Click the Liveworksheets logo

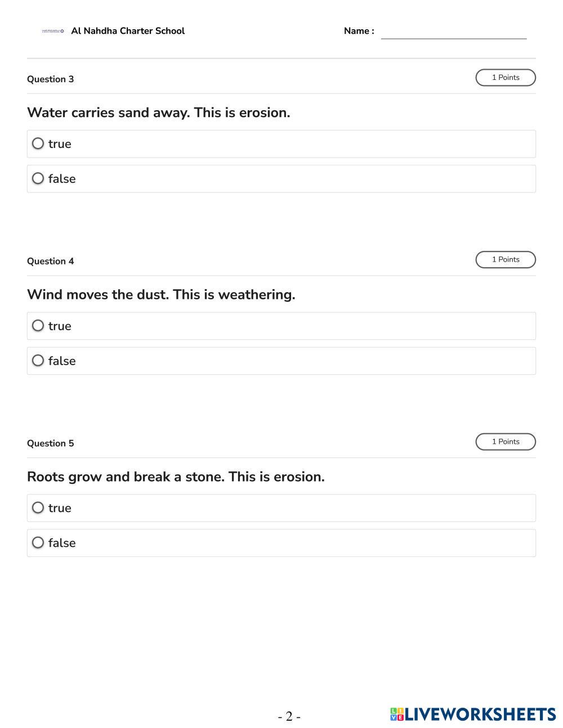coord(472,714)
